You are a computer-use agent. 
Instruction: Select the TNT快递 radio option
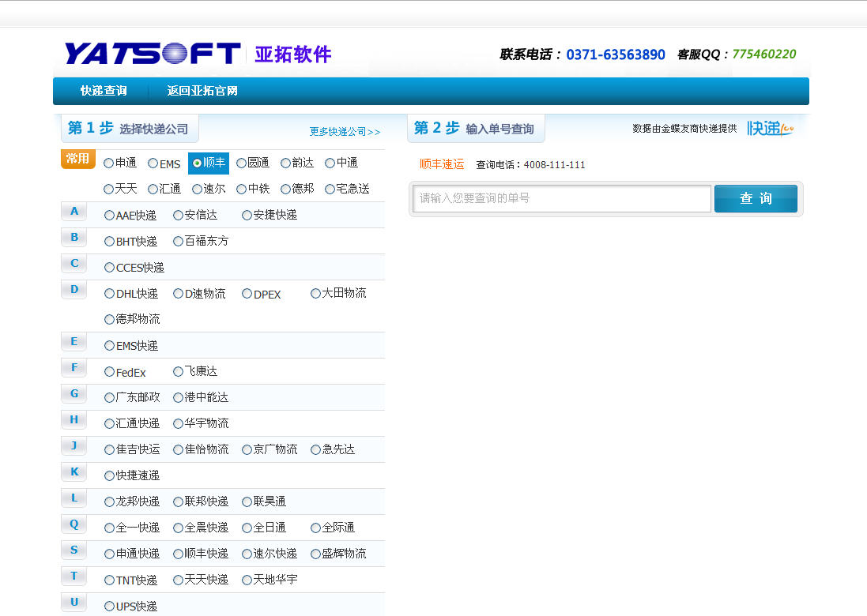click(110, 580)
